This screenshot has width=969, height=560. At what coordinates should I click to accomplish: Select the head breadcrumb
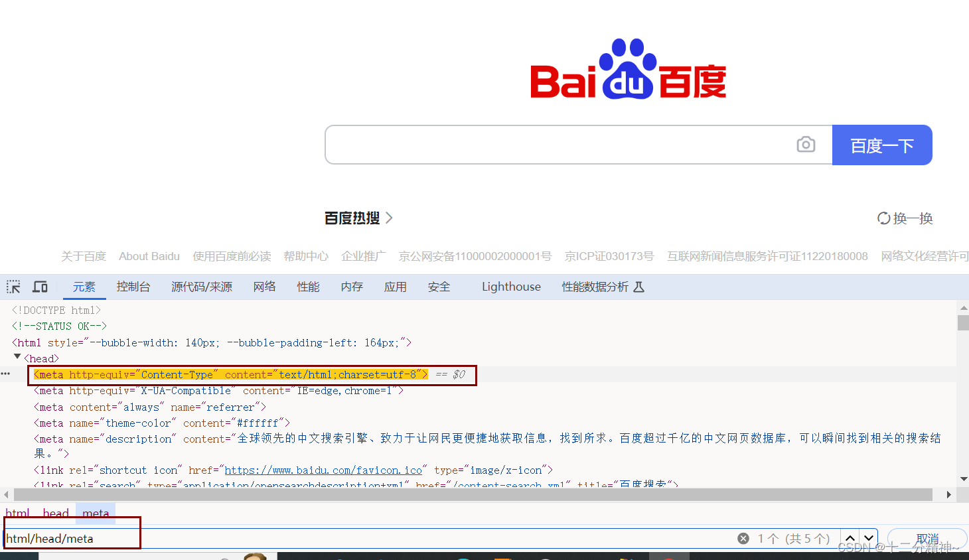56,513
